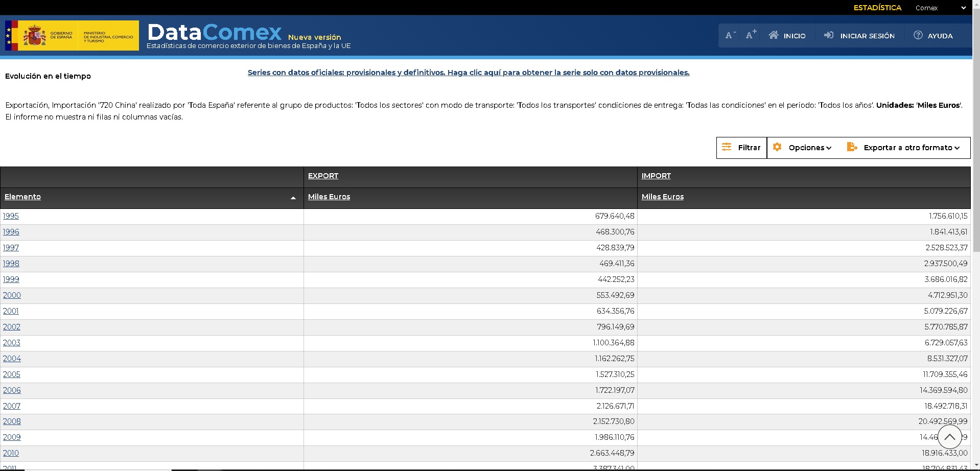Open the INICIAR SESIÓN login page
980x471 pixels.
click(x=859, y=36)
